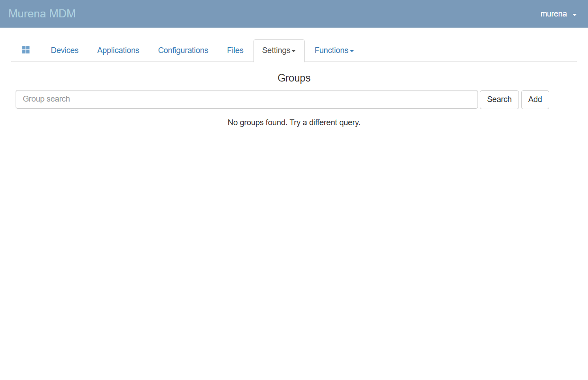The image size is (588, 380).
Task: Expand the Functions dropdown menu
Action: pyautogui.click(x=331, y=50)
